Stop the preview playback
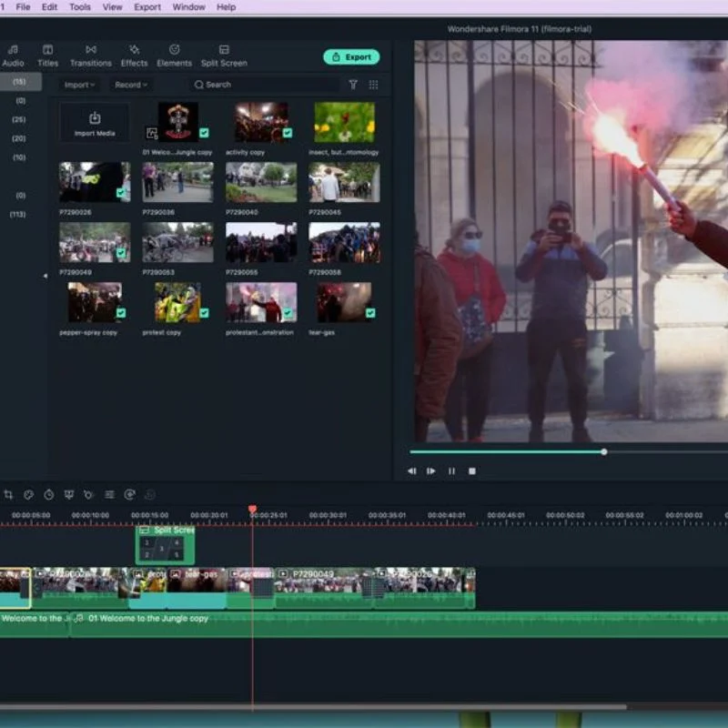The height and width of the screenshot is (728, 728). point(472,471)
